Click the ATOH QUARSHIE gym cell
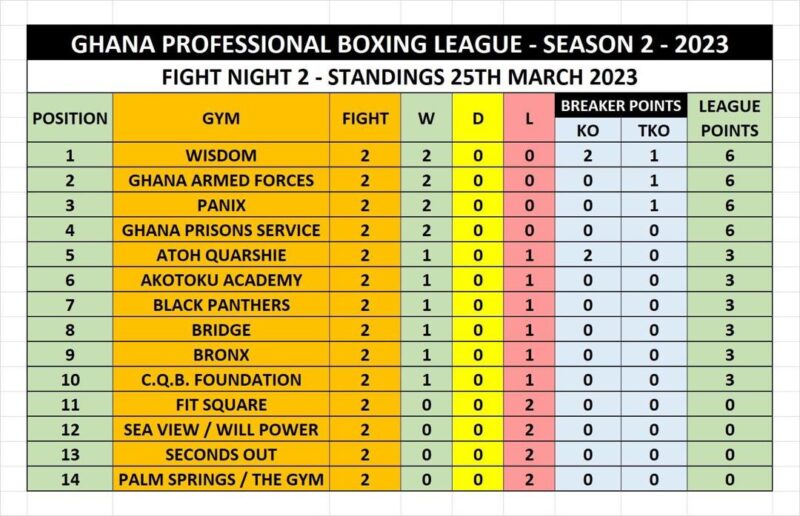Image resolution: width=800 pixels, height=516 pixels. pos(221,255)
